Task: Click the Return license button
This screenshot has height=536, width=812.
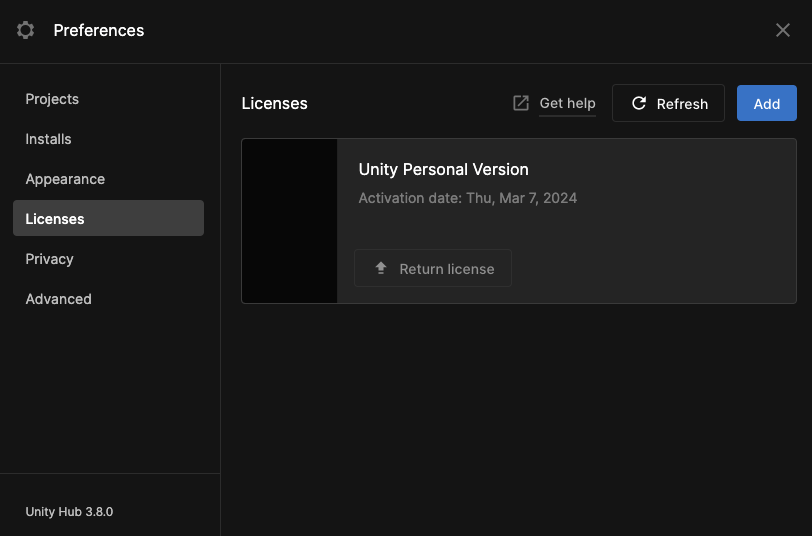Action: 433,268
